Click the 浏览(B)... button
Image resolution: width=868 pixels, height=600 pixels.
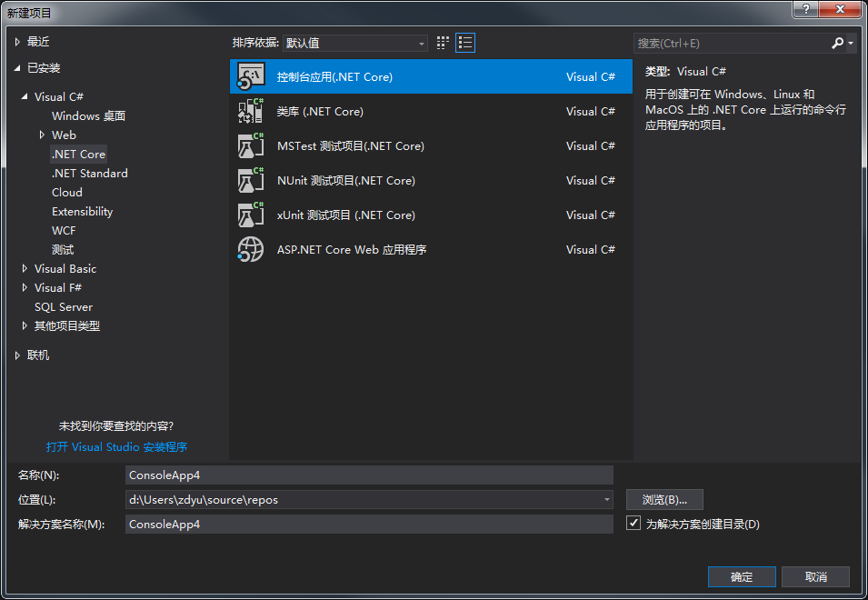(x=664, y=499)
